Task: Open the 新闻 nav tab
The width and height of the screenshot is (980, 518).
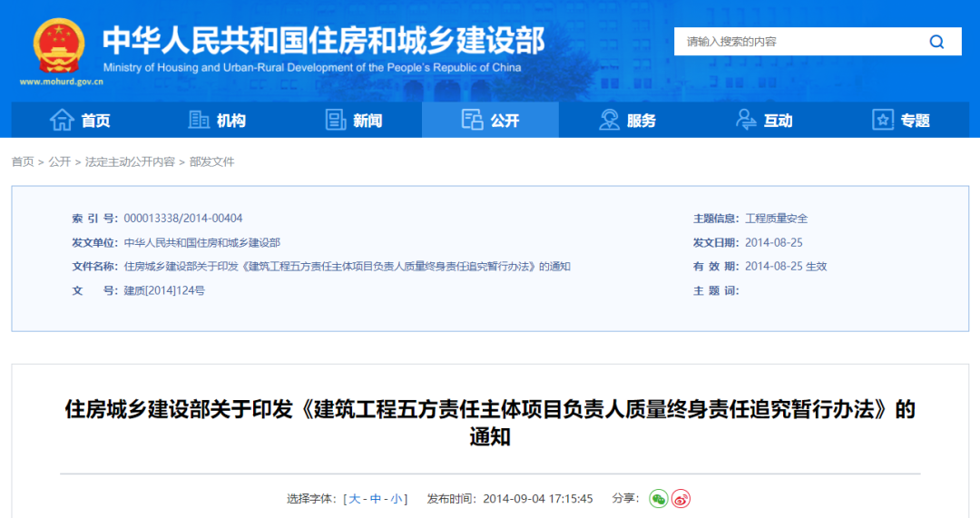Action: pyautogui.click(x=354, y=120)
